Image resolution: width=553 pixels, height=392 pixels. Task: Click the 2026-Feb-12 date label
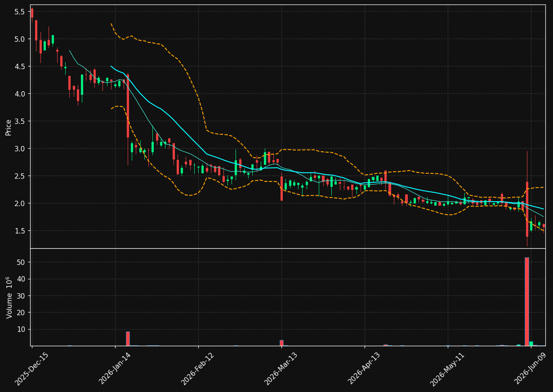click(x=198, y=369)
